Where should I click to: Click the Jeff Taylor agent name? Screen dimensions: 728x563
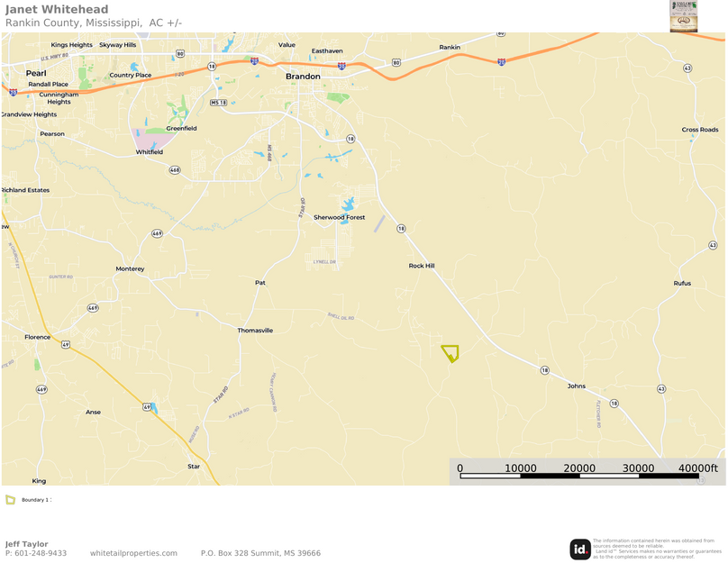tap(27, 544)
